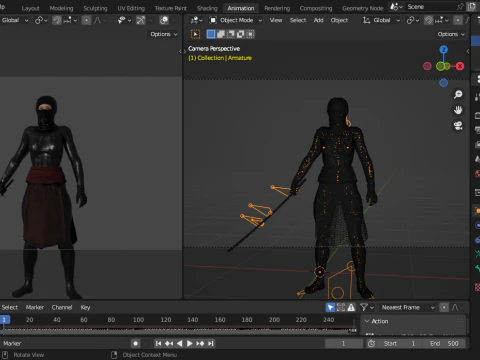Open the timeline Marker menu
This screenshot has height=360, width=480.
click(x=35, y=307)
